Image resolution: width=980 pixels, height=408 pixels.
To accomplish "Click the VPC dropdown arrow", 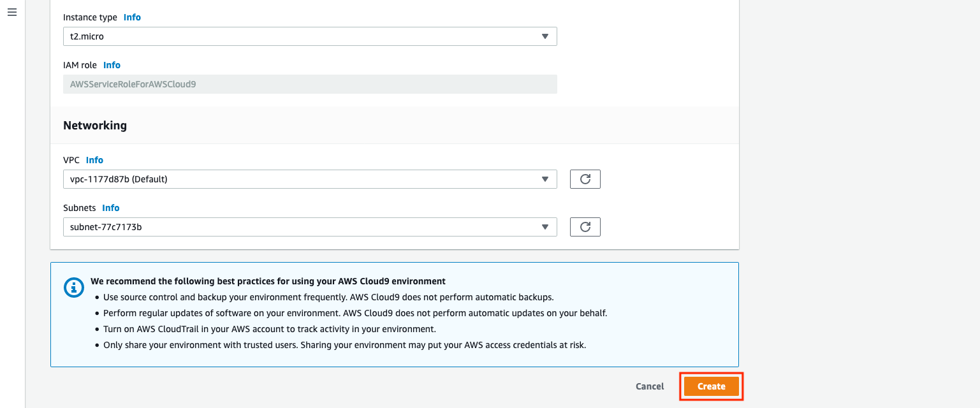I will tap(545, 179).
